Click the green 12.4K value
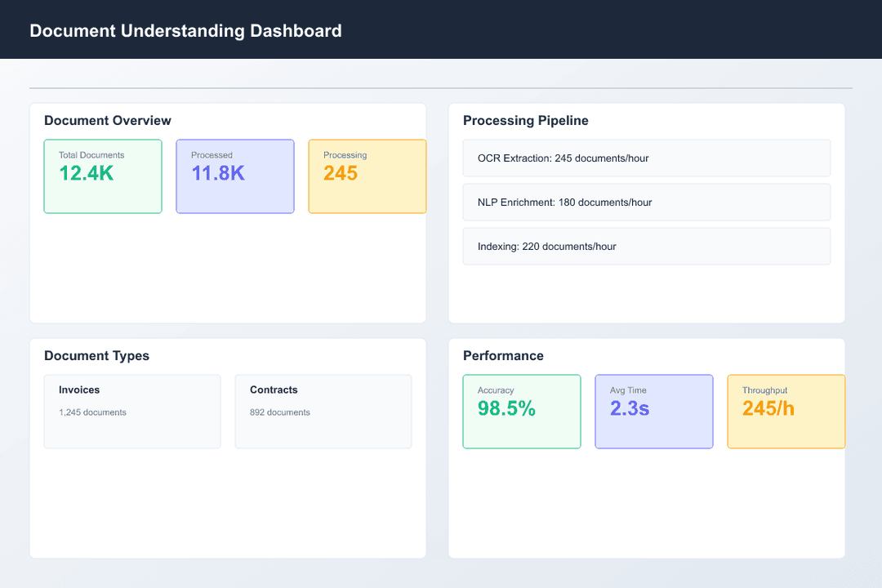The height and width of the screenshot is (588, 882). [x=87, y=173]
